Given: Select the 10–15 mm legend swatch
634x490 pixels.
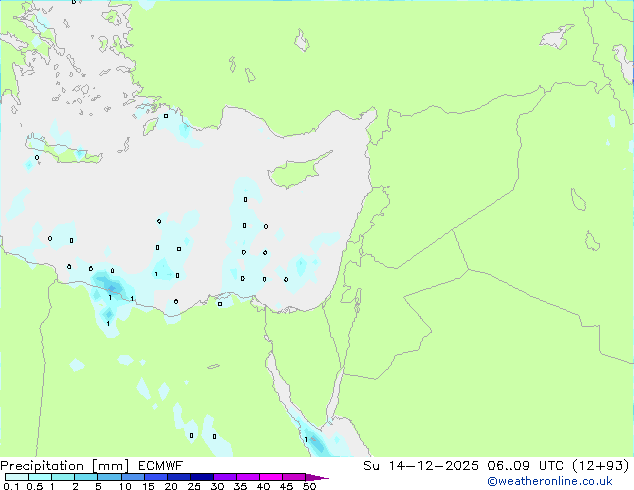Looking at the screenshot, I should click(x=132, y=477).
